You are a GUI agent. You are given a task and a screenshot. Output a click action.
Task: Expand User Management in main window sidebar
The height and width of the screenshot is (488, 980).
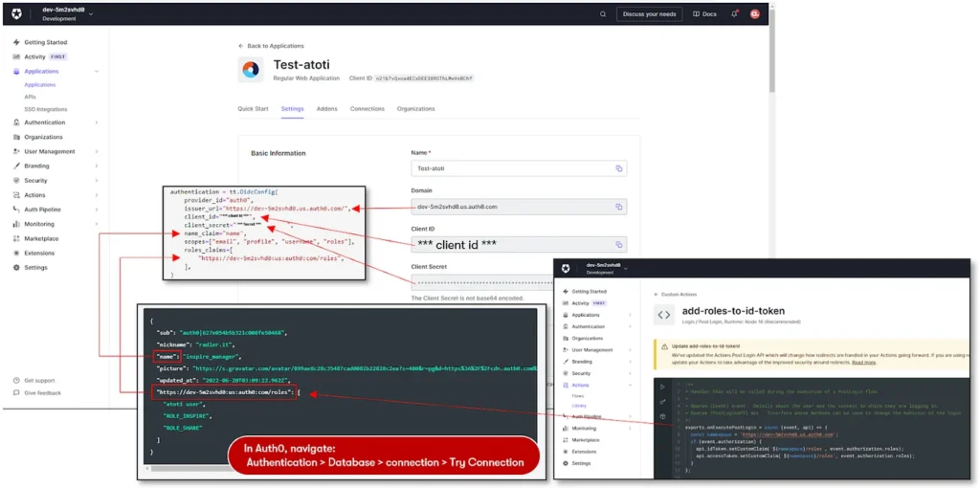pos(97,151)
